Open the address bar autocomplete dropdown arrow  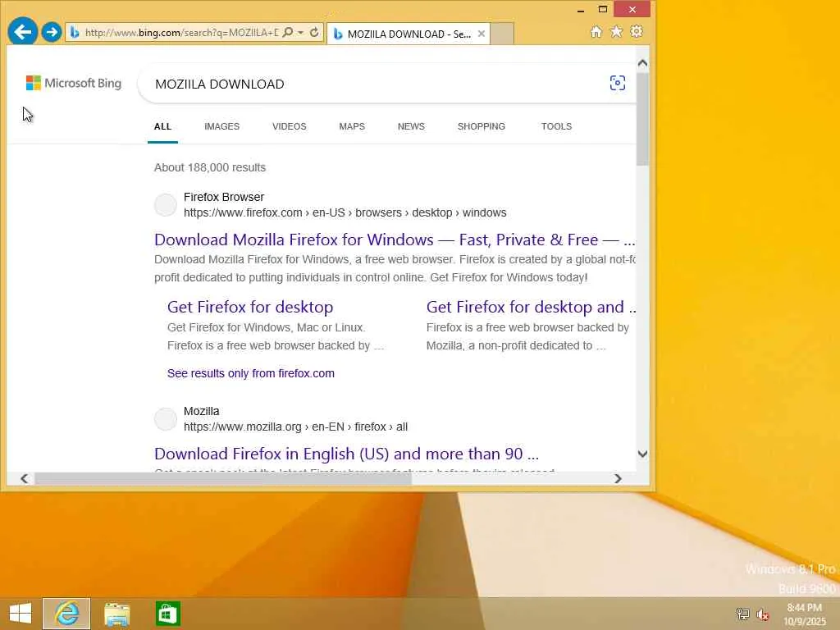pos(300,32)
